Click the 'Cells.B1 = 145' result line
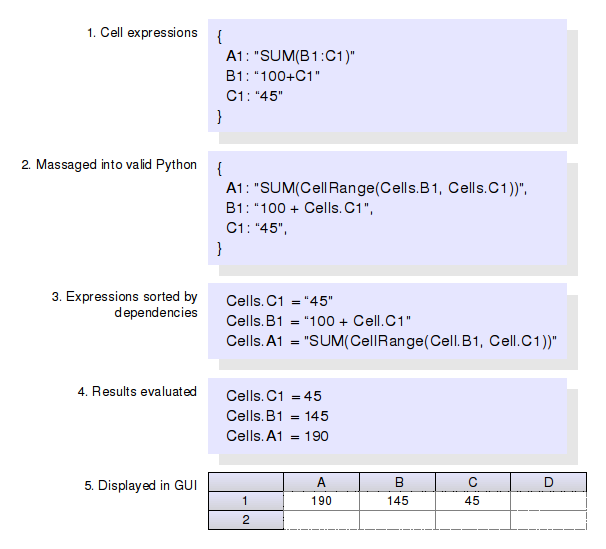Image resolution: width=606 pixels, height=549 pixels. [277, 416]
